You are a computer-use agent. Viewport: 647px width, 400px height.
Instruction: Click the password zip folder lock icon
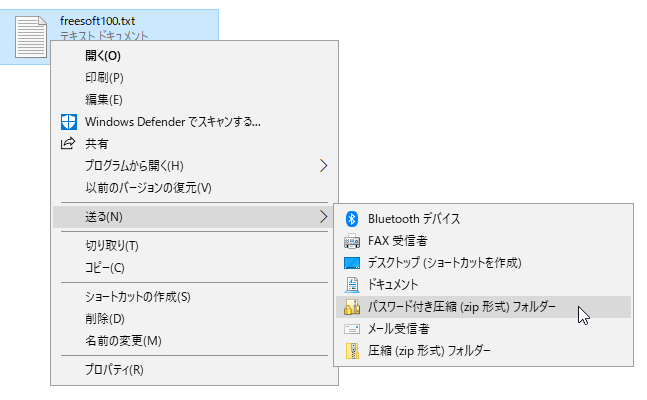(x=352, y=307)
